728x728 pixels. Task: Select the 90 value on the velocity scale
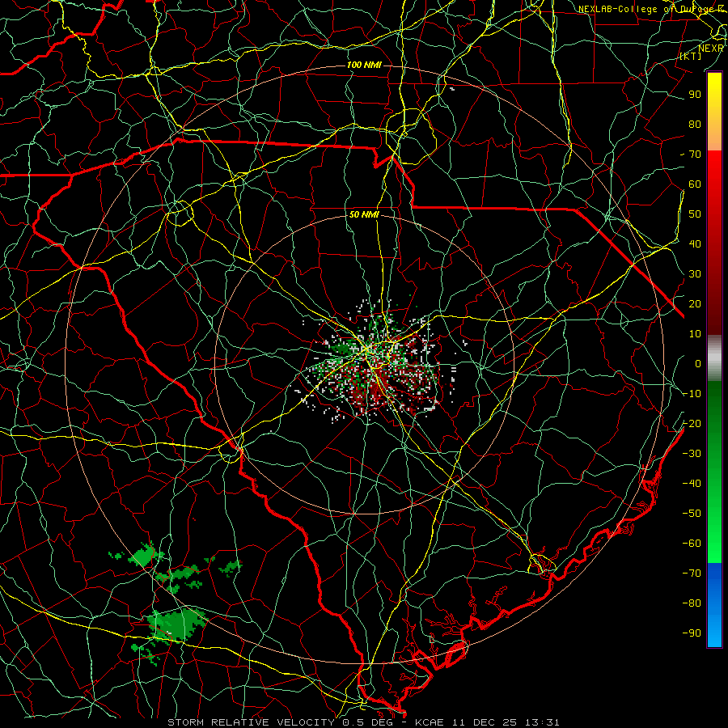click(695, 95)
